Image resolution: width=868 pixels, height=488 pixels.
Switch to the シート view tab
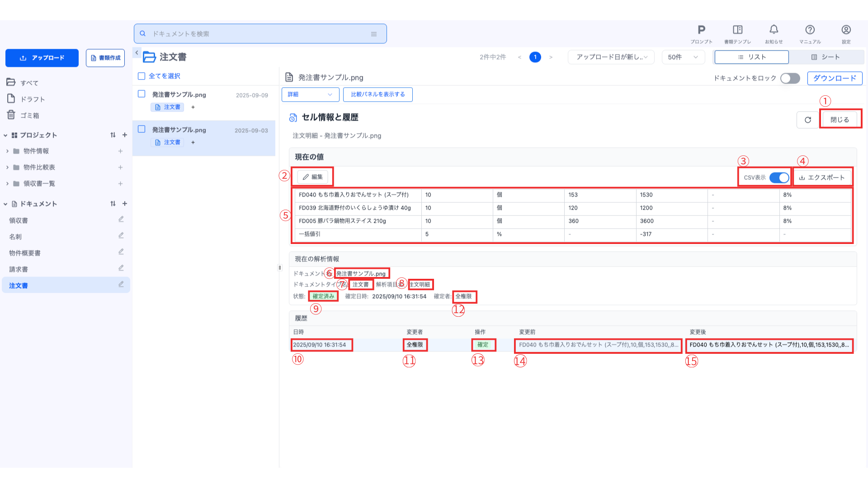(x=826, y=57)
